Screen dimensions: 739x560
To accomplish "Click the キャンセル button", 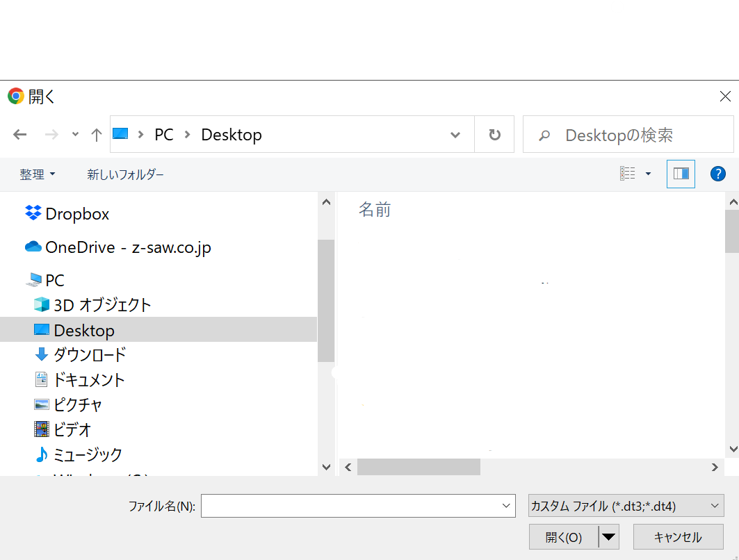I will click(x=679, y=536).
